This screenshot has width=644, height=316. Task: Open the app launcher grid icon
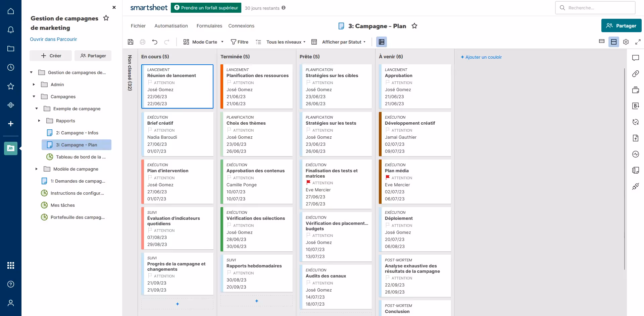tap(11, 265)
